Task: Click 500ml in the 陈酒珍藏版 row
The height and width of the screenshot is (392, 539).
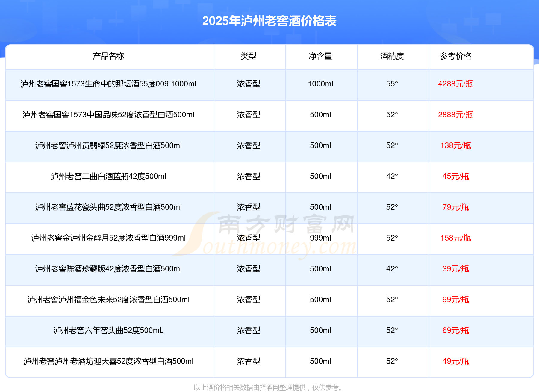Action: (x=320, y=269)
